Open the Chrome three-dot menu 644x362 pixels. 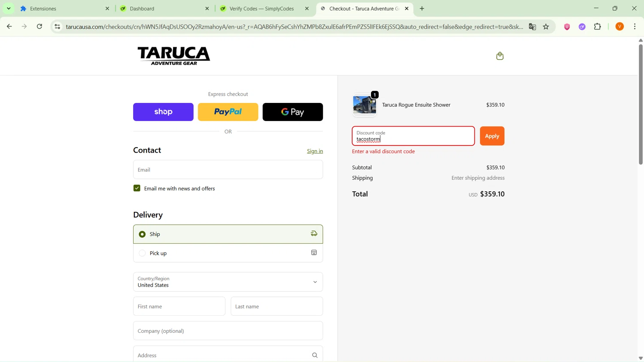635,27
